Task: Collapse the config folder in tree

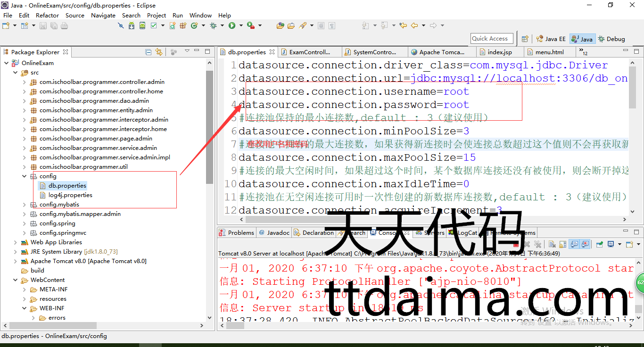Action: (x=25, y=176)
